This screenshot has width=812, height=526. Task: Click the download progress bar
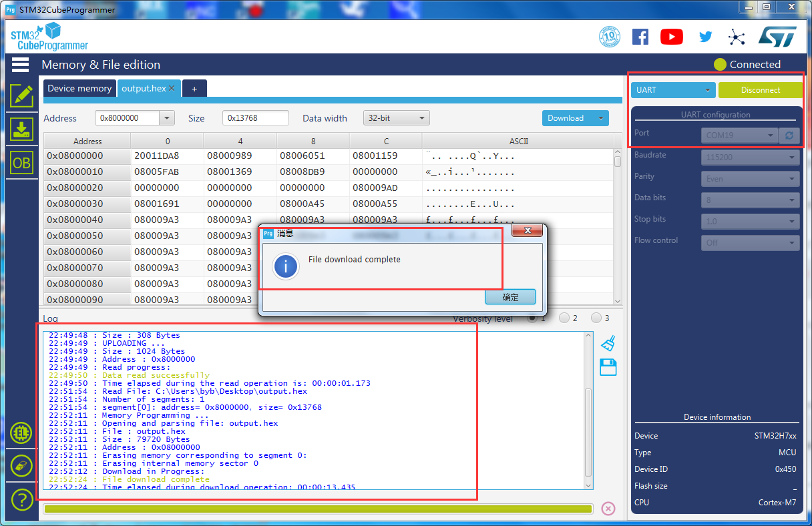[318, 509]
